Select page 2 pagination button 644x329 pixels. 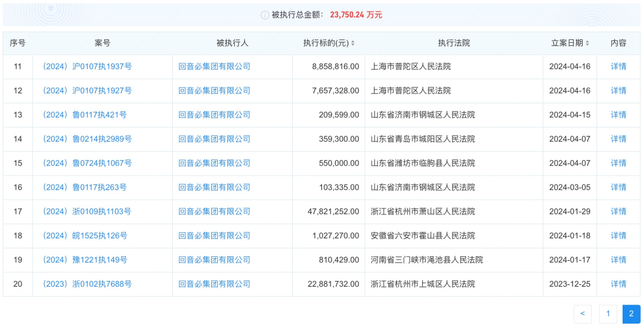click(x=631, y=314)
